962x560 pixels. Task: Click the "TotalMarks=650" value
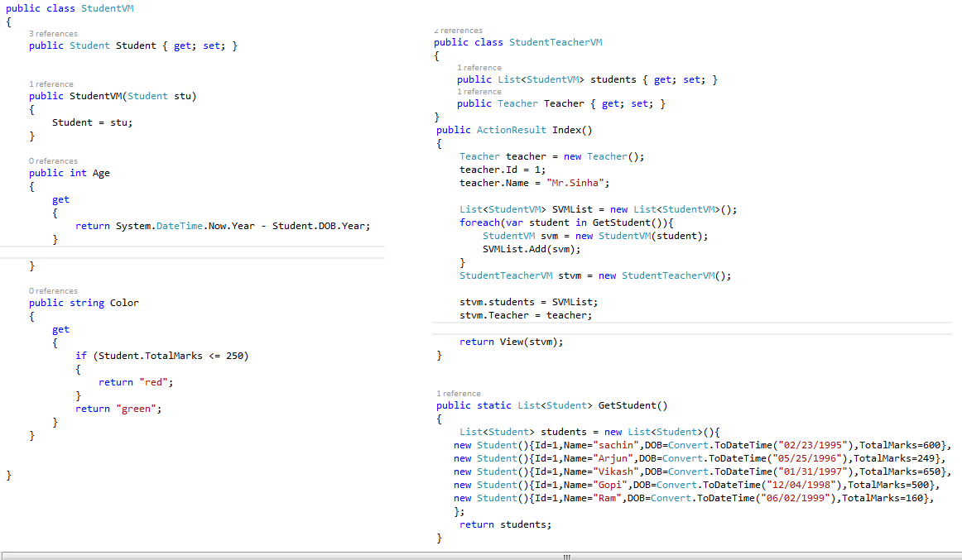(900, 471)
